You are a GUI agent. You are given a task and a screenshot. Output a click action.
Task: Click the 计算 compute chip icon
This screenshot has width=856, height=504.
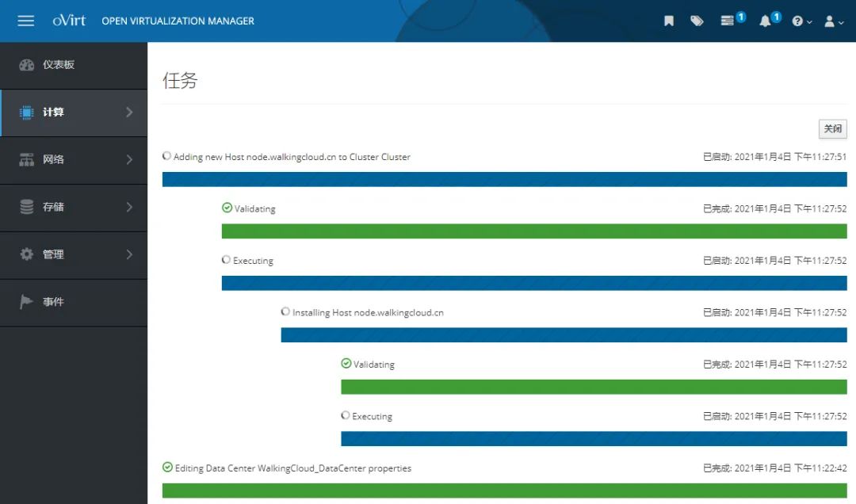tap(26, 113)
